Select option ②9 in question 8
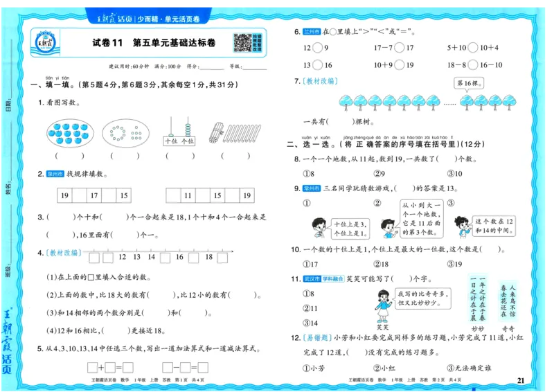 (379, 174)
